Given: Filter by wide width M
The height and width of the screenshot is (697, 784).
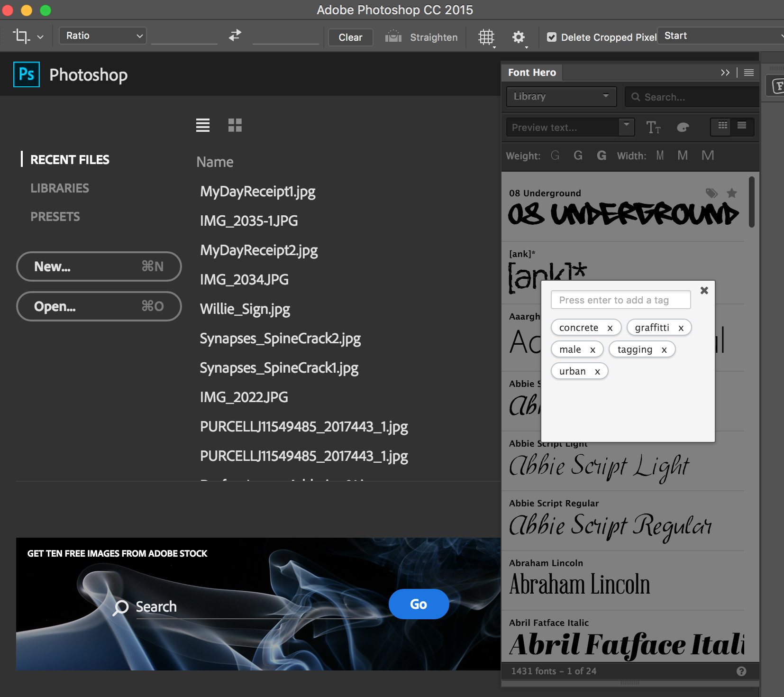Looking at the screenshot, I should tap(708, 156).
